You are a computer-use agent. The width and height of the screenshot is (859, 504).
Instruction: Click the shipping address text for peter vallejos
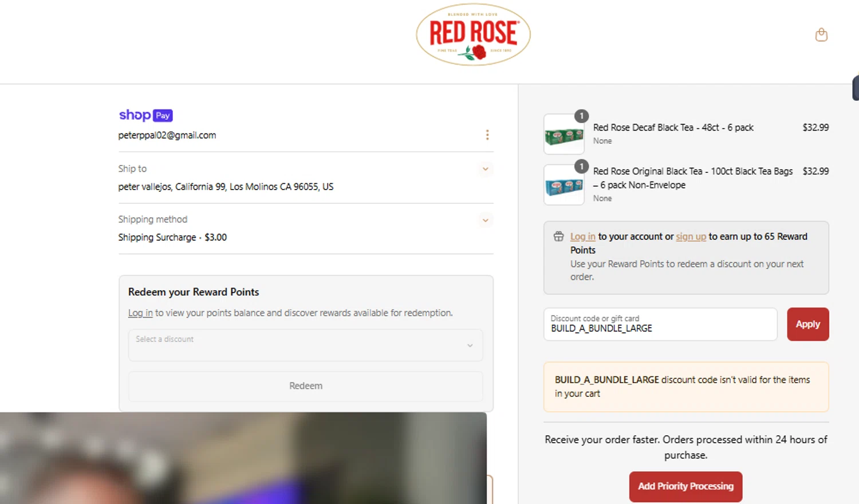[226, 187]
